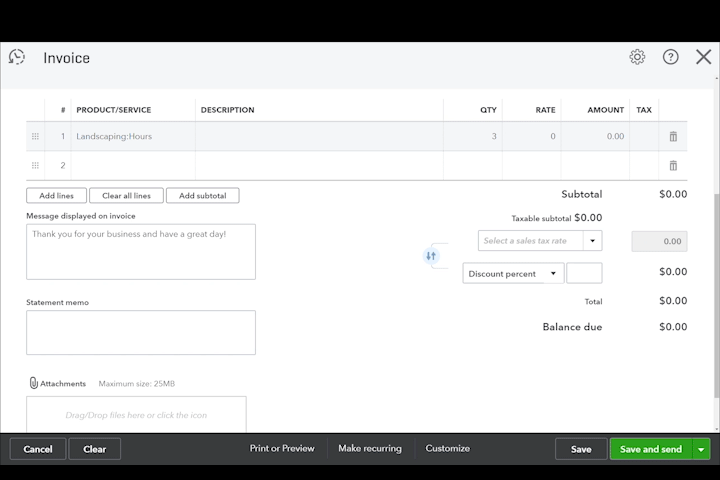Delete line 2 with trash icon
Screen dimensions: 720x480
pos(673,165)
